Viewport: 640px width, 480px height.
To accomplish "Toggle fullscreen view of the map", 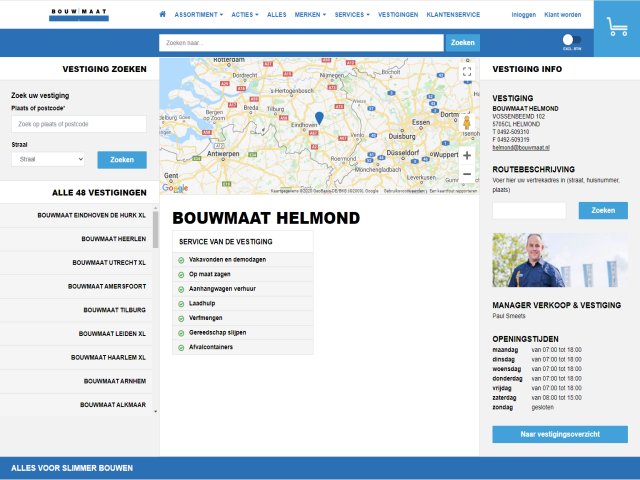I will click(466, 71).
